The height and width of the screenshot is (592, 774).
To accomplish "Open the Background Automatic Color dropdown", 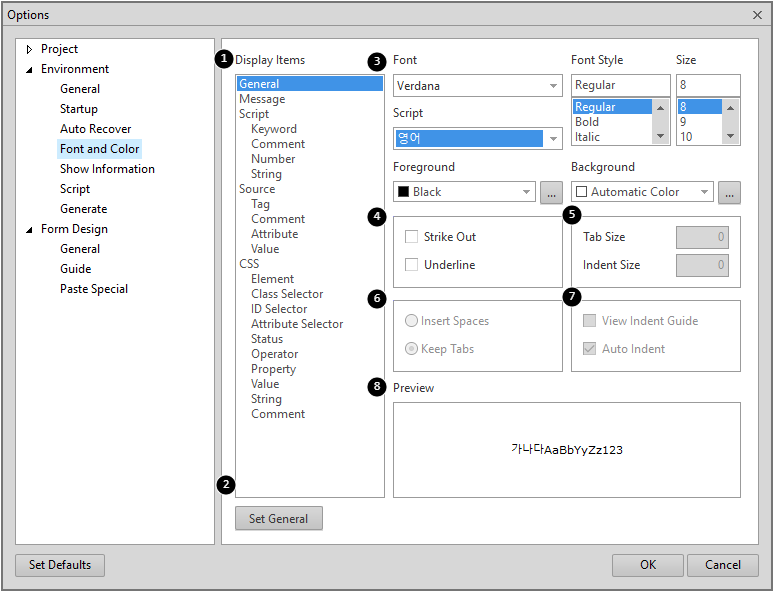I will point(643,192).
